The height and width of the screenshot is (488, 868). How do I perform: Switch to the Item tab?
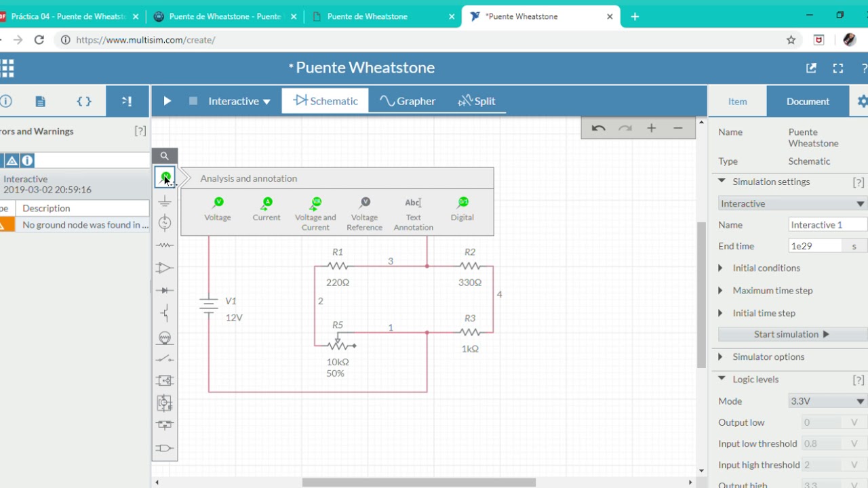click(x=737, y=102)
